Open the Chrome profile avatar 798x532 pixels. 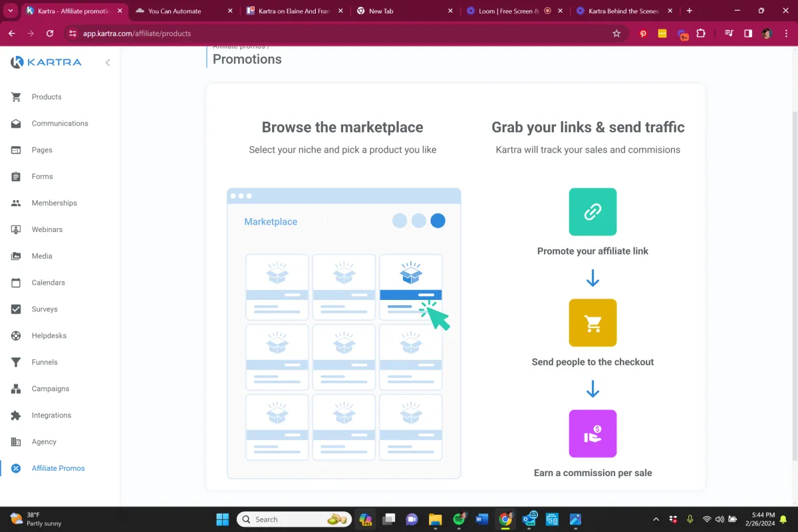coord(767,33)
